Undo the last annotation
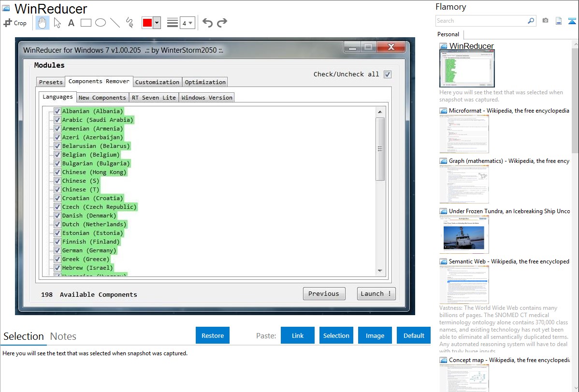579x392 pixels. tap(207, 23)
